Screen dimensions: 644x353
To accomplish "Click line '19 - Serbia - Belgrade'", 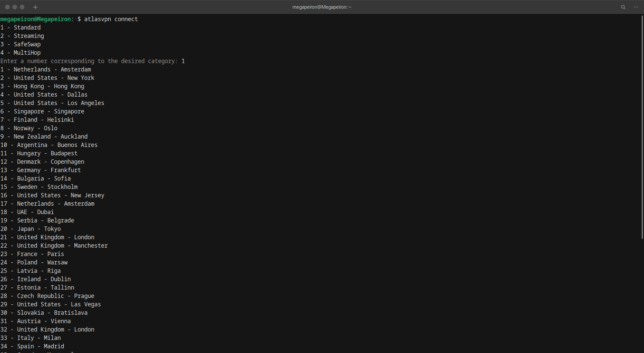I will (37, 220).
